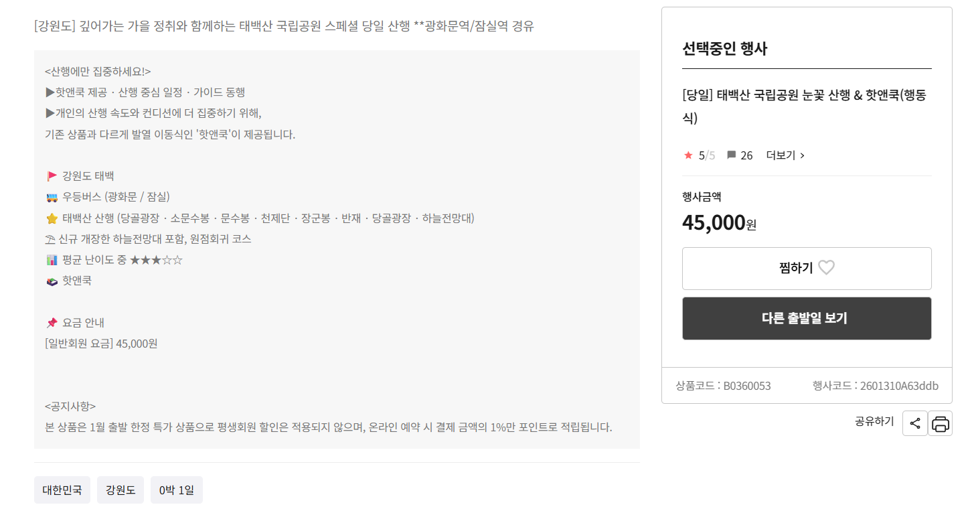Click the printer icon in the bottom right

pos(940,423)
